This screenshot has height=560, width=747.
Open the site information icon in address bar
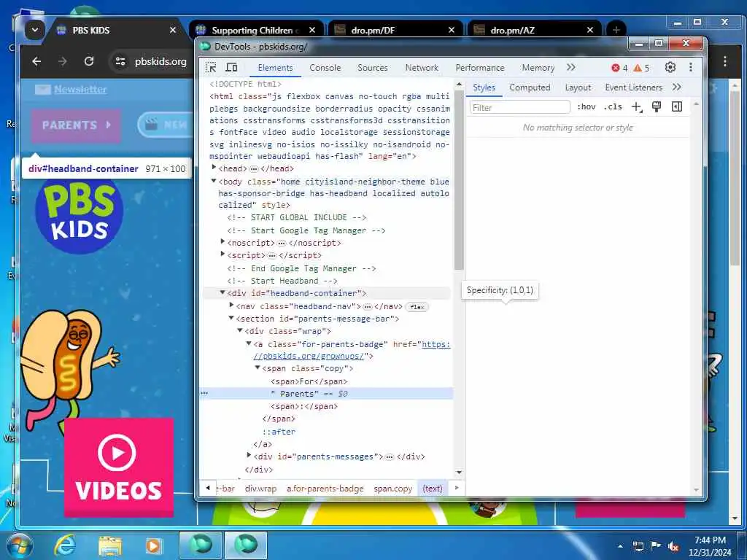coord(120,61)
